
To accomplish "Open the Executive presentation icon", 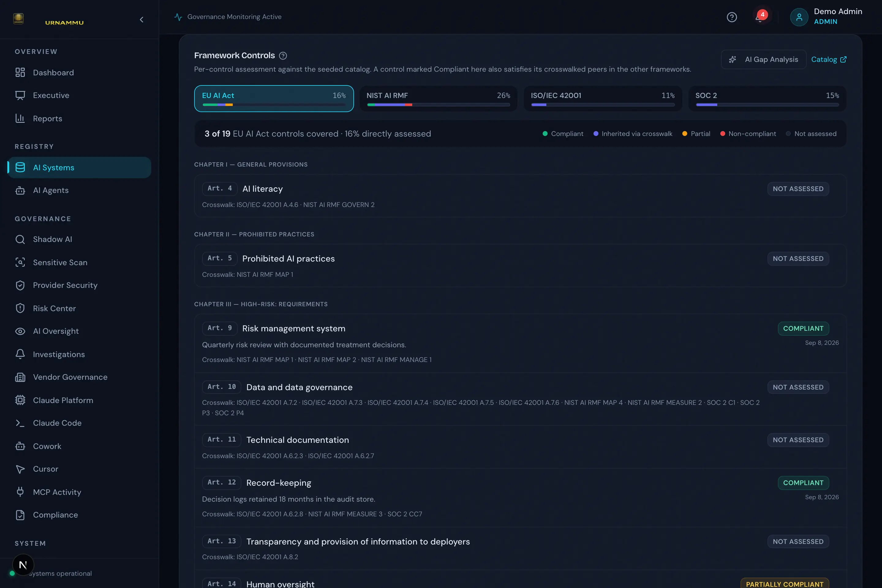I will coord(20,95).
